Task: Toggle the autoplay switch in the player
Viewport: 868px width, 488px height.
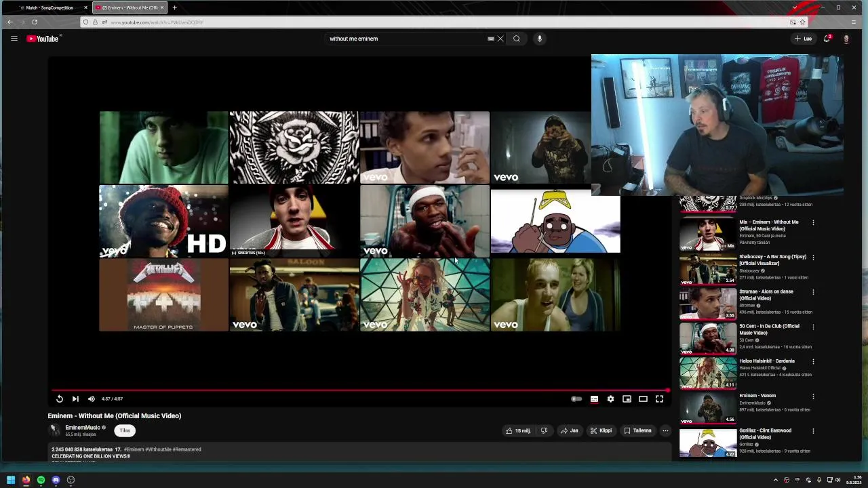Action: 576,399
